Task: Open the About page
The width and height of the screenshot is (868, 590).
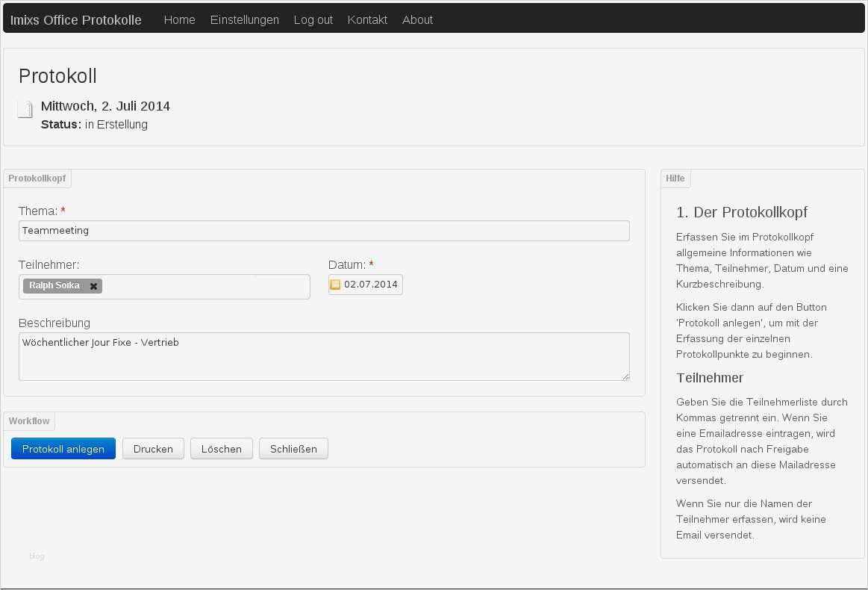Action: (x=417, y=20)
